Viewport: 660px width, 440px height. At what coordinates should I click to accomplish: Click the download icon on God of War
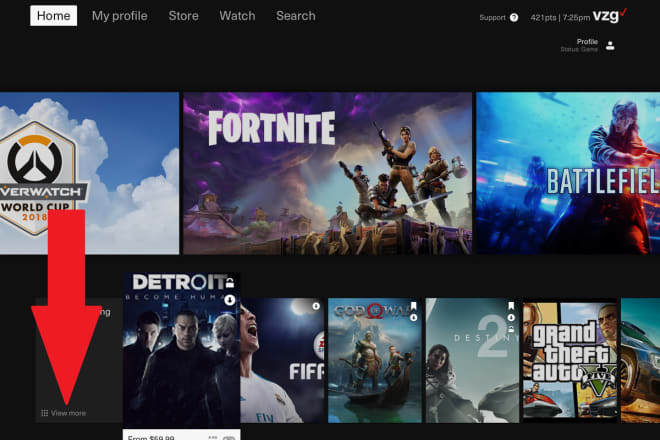[x=413, y=317]
